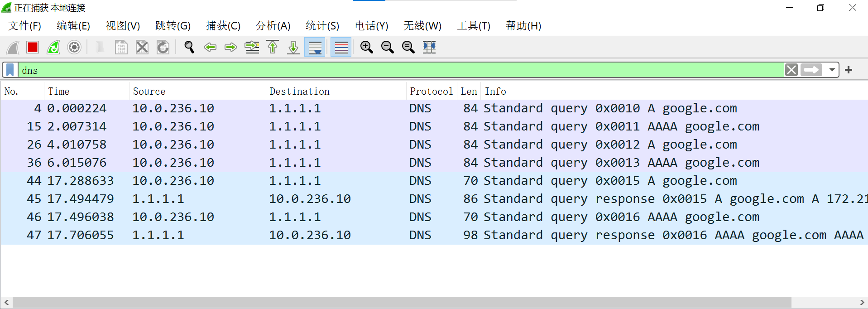This screenshot has width=868, height=309.
Task: Select packet 44 query 0x0015
Action: 434,181
